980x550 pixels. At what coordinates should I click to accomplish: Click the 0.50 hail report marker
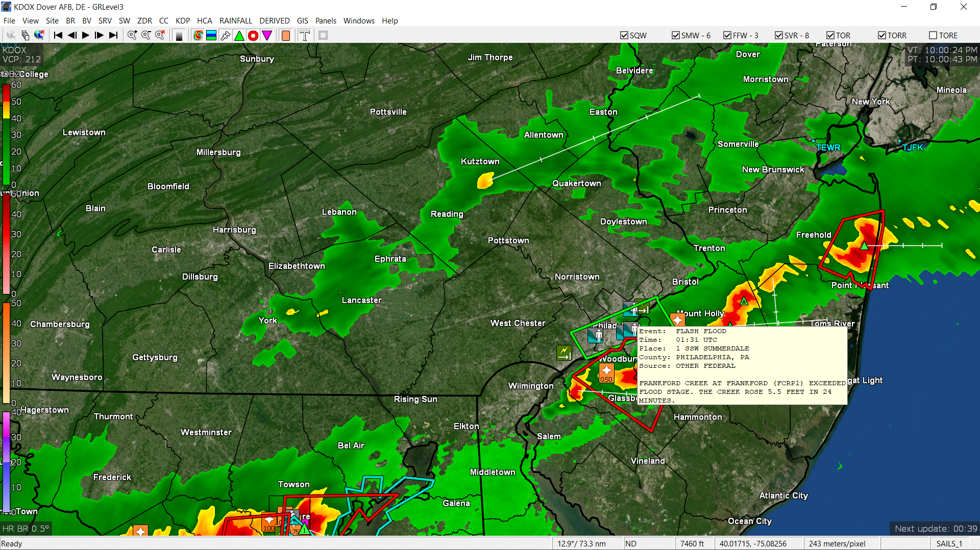tap(606, 373)
